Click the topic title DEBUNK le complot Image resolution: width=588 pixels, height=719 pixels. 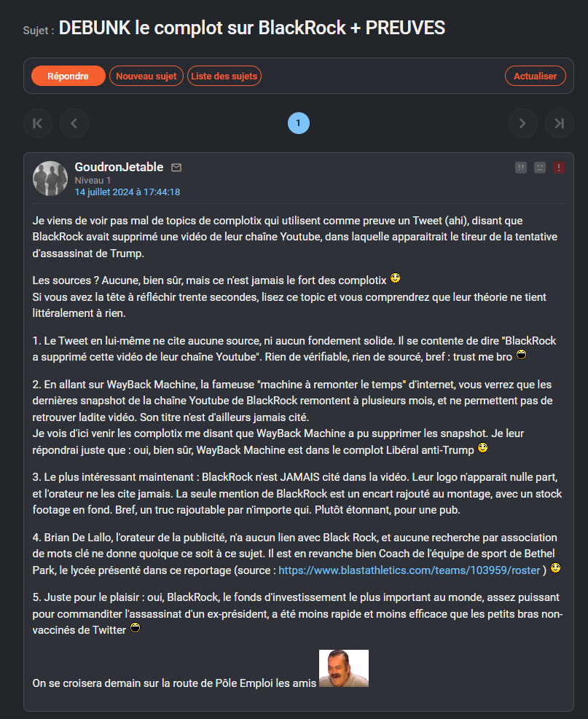point(252,28)
